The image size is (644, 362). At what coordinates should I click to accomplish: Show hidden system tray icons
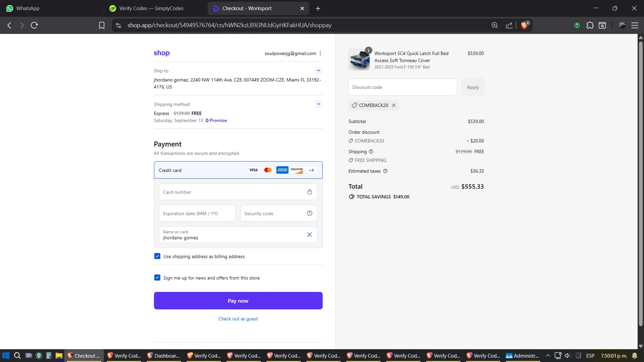click(x=548, y=356)
